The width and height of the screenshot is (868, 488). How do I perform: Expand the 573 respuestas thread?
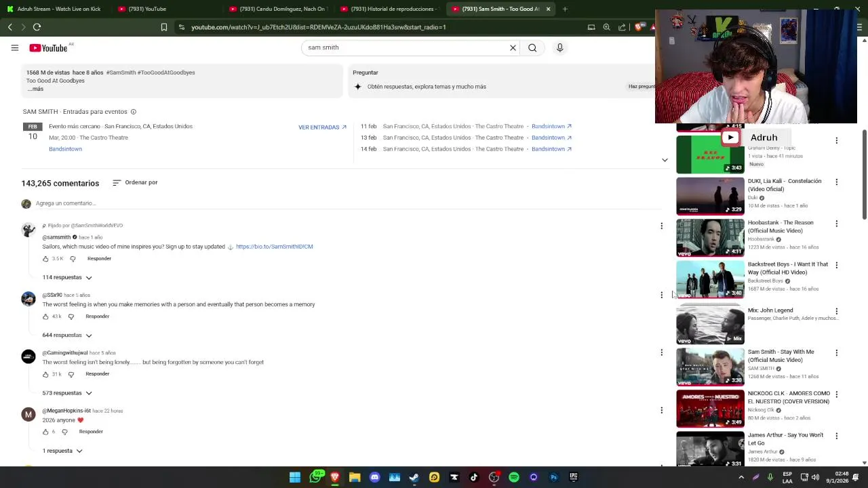[67, 393]
